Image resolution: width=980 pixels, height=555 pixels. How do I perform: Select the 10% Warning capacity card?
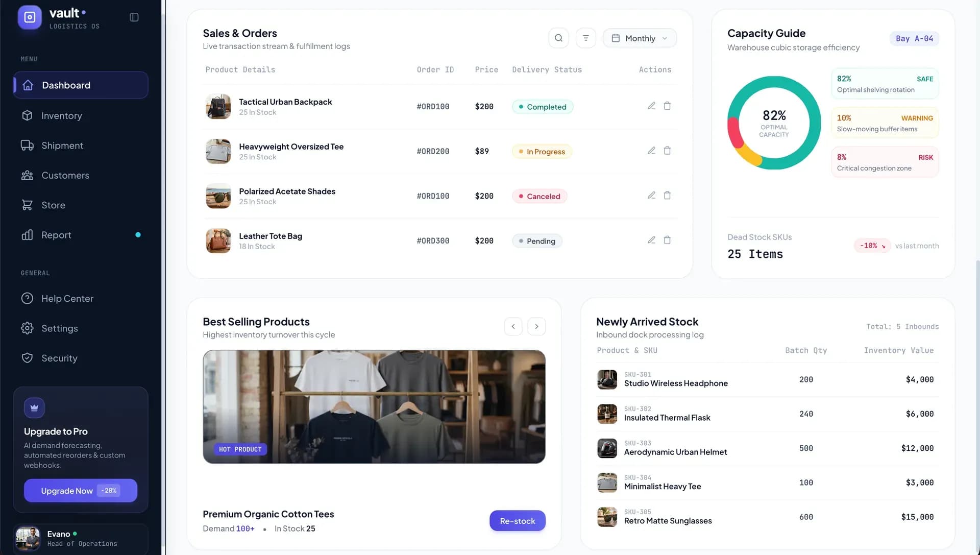pyautogui.click(x=885, y=123)
